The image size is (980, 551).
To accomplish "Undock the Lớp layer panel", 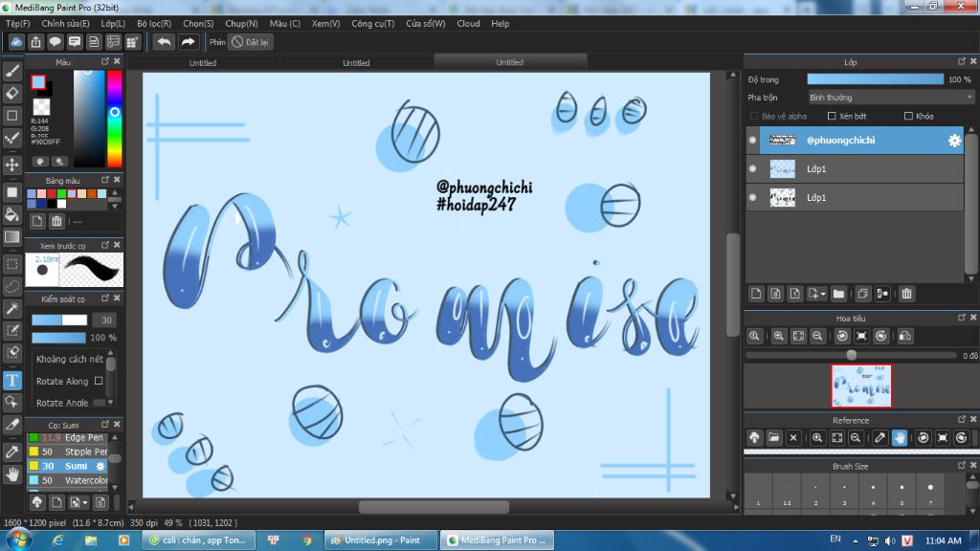I will (x=961, y=61).
